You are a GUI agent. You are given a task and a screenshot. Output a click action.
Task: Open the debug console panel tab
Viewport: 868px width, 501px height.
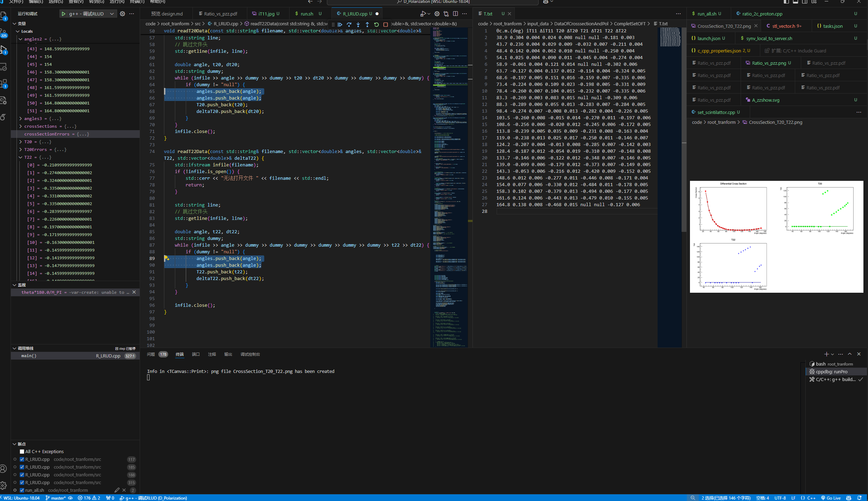[250, 354]
